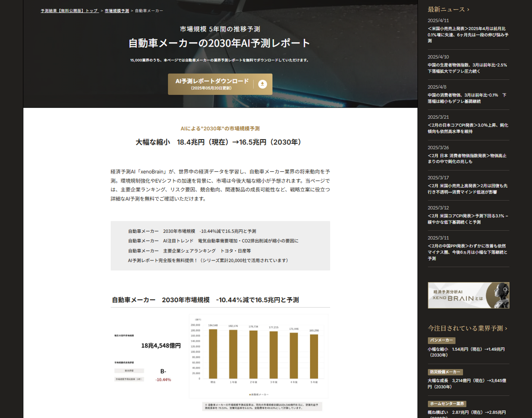The height and width of the screenshot is (418, 532).
Task: Select the AI注目トレンド 電気自動車需要増加 summary line
Action: (213, 241)
